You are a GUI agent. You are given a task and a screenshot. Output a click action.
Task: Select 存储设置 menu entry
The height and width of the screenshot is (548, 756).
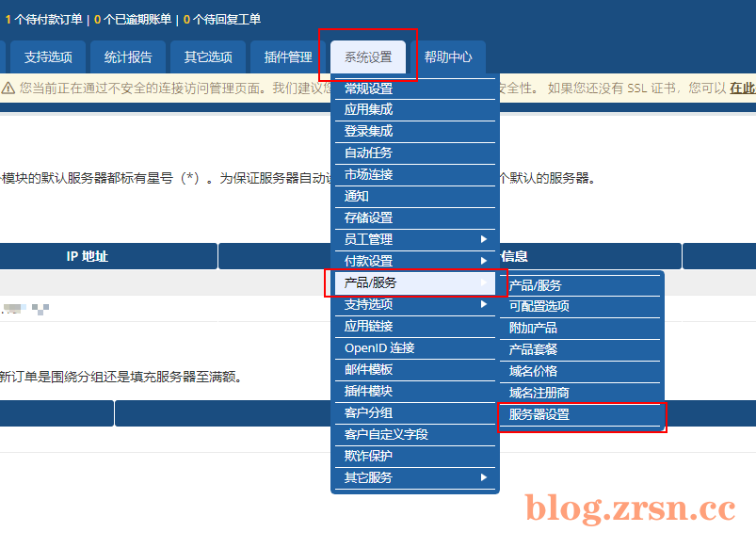point(415,218)
